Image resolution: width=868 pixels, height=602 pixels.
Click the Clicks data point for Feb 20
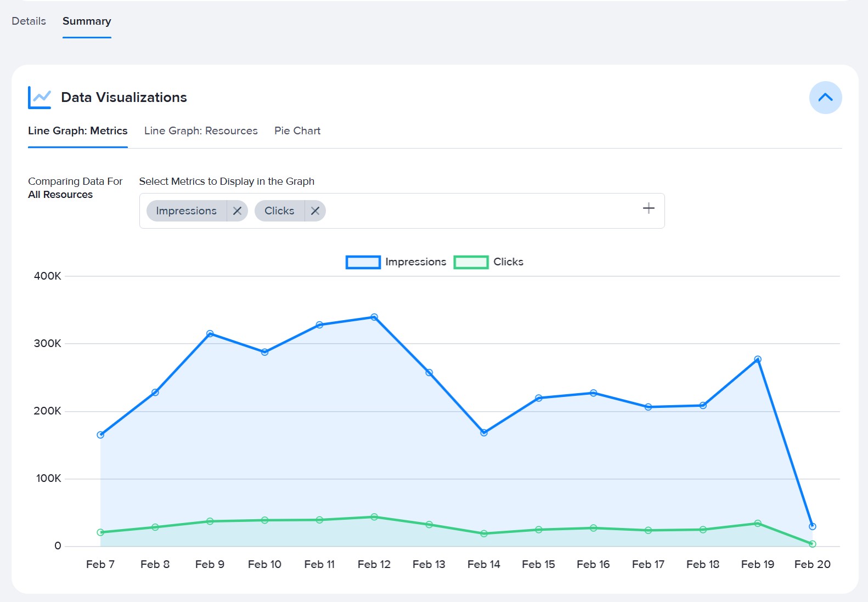click(x=813, y=544)
